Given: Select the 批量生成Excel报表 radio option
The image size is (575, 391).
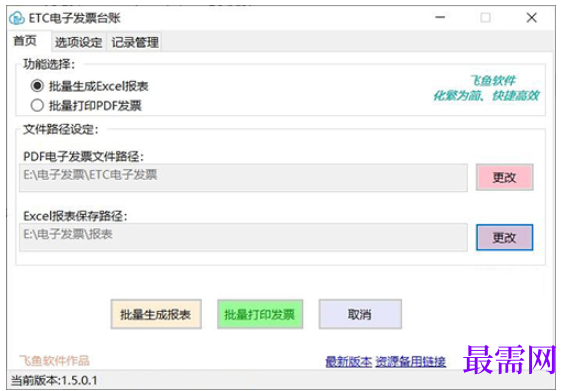Looking at the screenshot, I should pyautogui.click(x=89, y=86).
